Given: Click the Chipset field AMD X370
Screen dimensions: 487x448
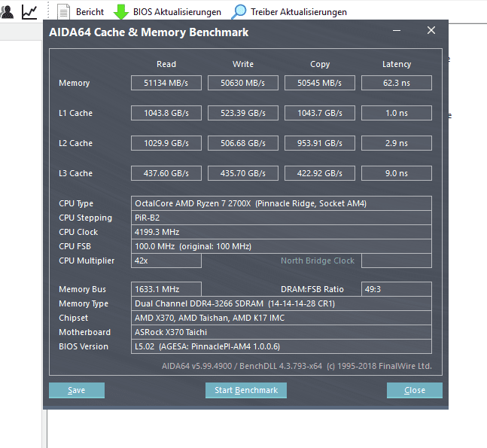Looking at the screenshot, I should 282,318.
